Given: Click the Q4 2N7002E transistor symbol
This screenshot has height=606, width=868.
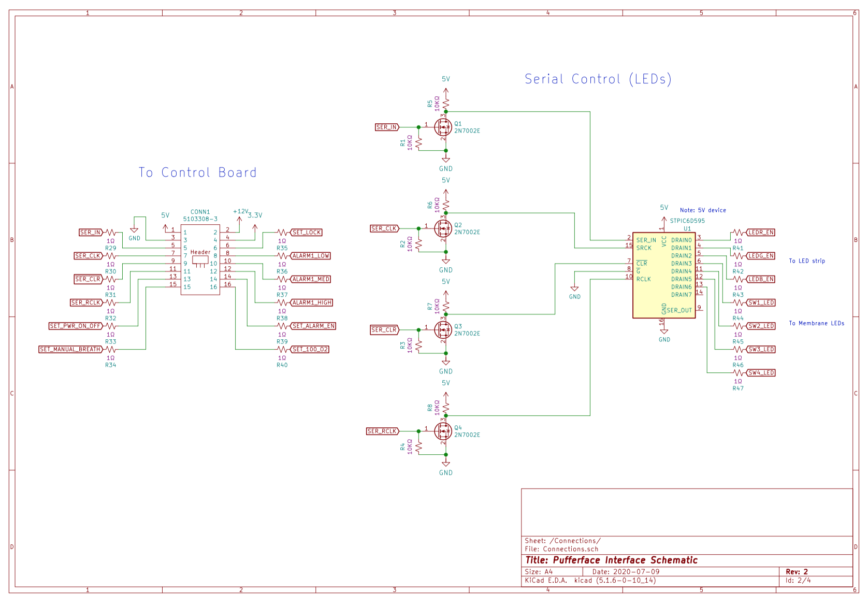Looking at the screenshot, I should coord(443,430).
